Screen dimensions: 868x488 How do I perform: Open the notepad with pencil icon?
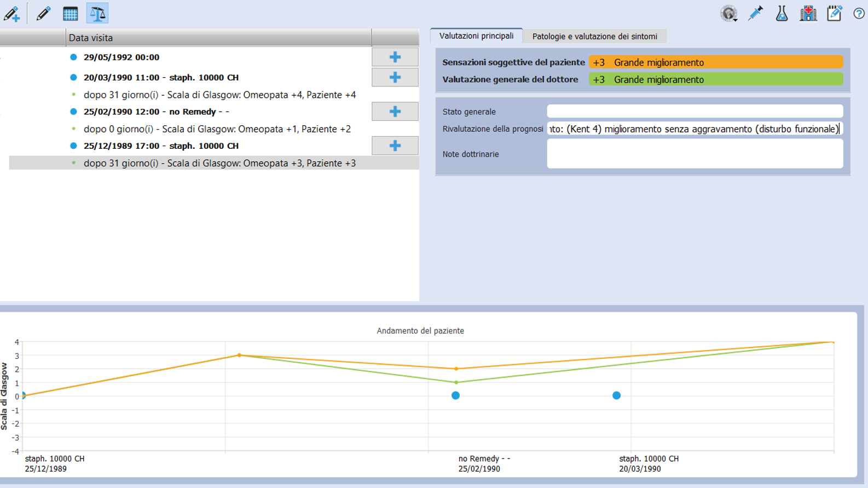[x=834, y=14]
